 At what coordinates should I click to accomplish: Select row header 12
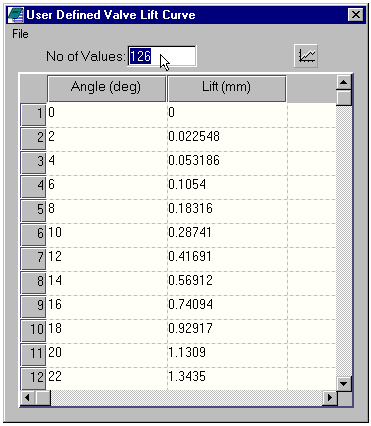(33, 378)
